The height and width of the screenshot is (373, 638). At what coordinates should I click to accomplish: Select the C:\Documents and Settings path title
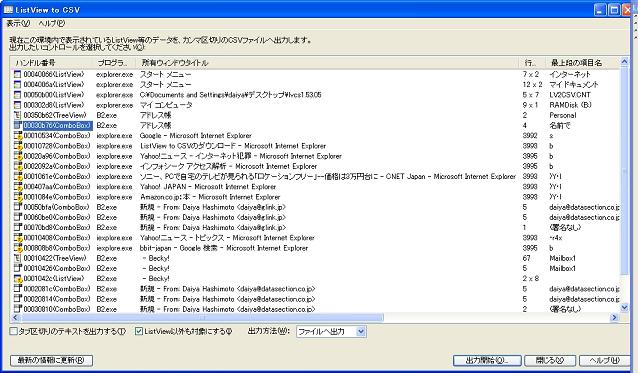(x=230, y=95)
